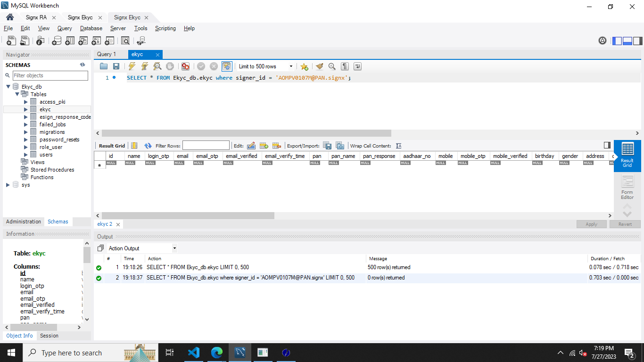
Task: Open MySQL Workbench preferences gear icon
Action: click(603, 41)
